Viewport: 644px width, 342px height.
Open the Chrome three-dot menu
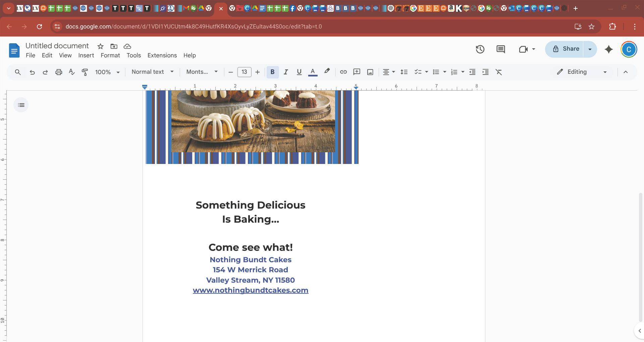[x=635, y=26]
